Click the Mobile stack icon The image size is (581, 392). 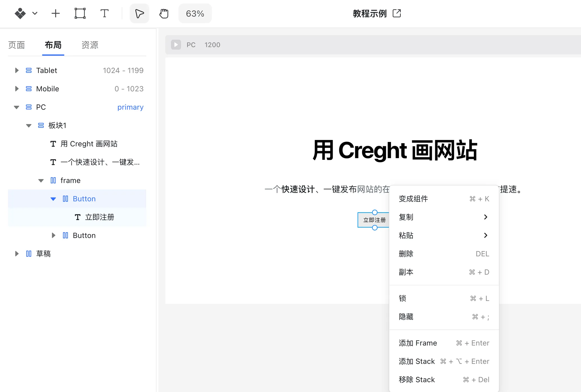(29, 89)
